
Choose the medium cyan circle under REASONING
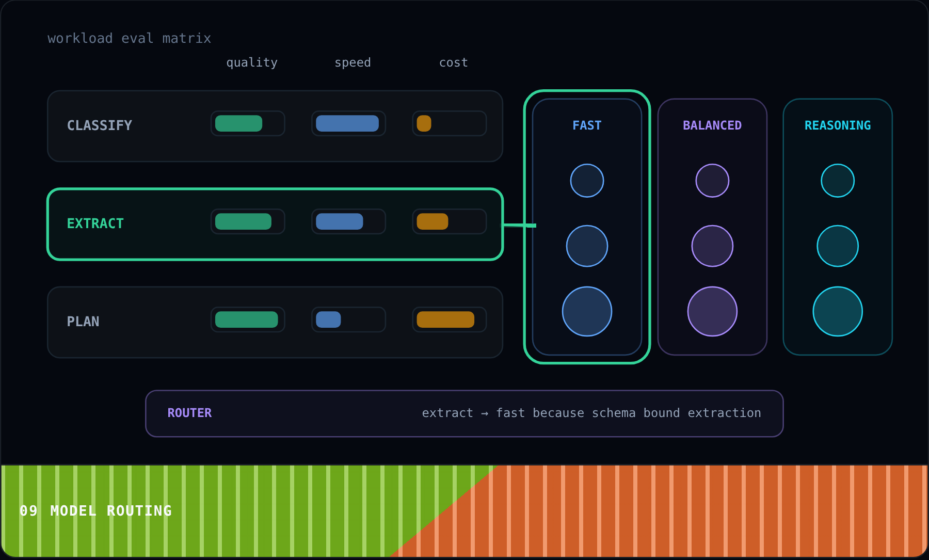(x=838, y=246)
